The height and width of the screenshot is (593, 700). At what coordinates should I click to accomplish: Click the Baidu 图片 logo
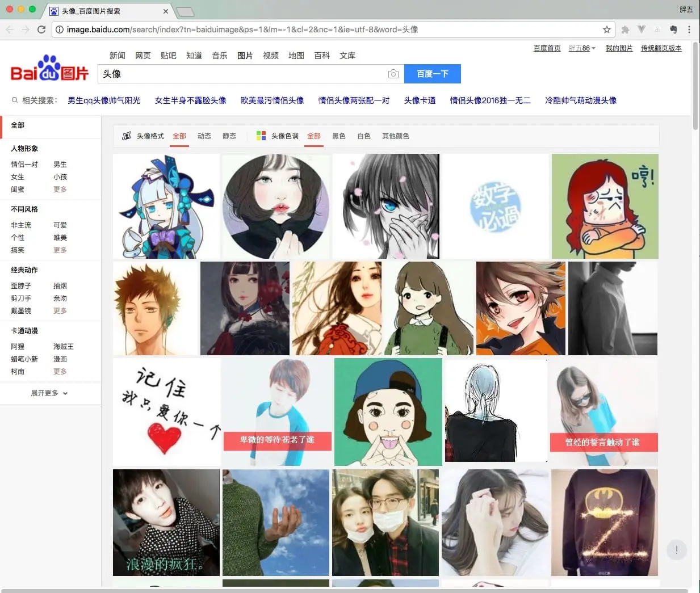50,69
